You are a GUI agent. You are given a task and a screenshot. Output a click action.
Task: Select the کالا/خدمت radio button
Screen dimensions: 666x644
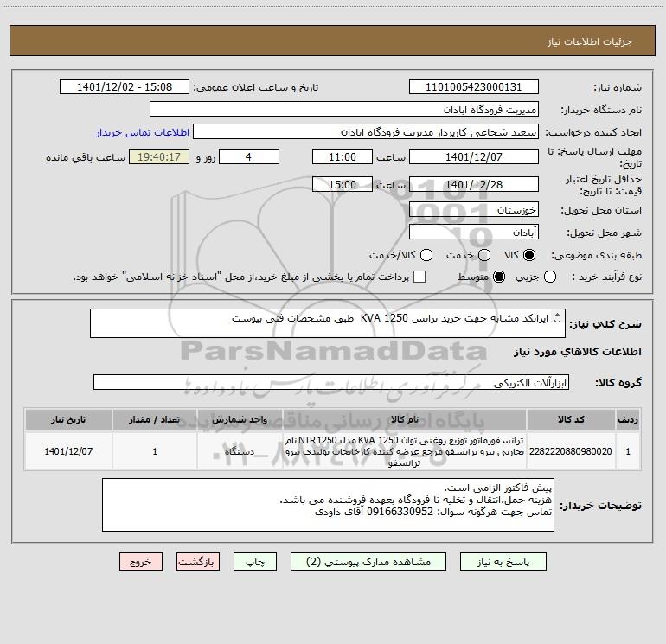point(426,255)
